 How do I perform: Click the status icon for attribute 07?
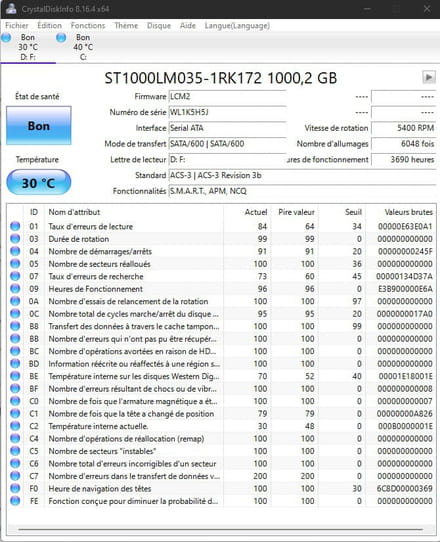15,276
